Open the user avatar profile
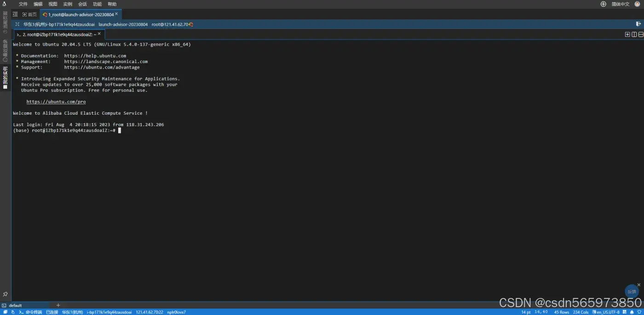The width and height of the screenshot is (644, 315). [x=637, y=4]
